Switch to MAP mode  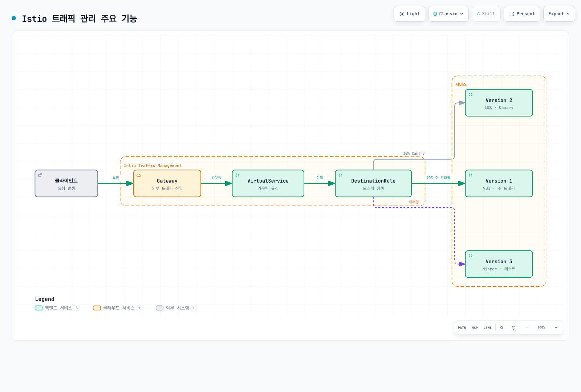coord(475,328)
